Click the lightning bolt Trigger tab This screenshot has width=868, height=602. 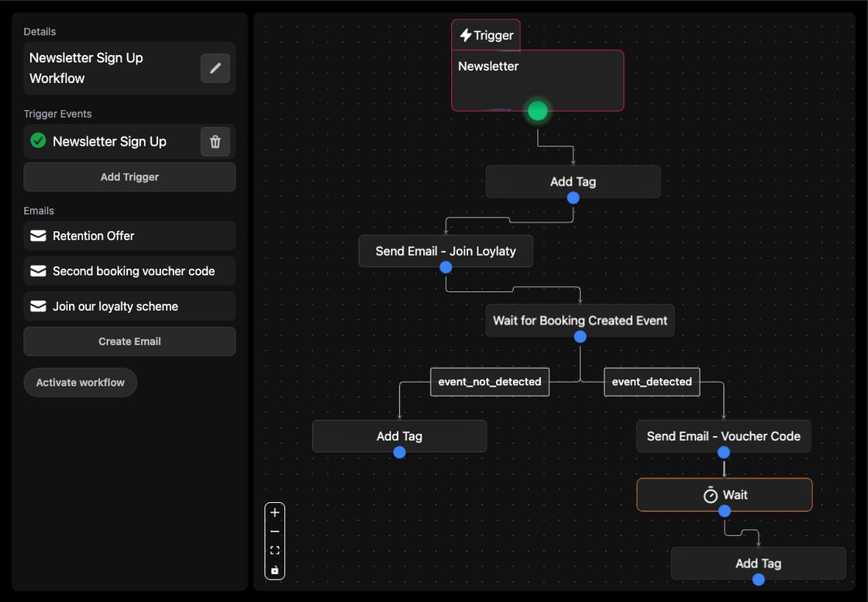pyautogui.click(x=486, y=35)
